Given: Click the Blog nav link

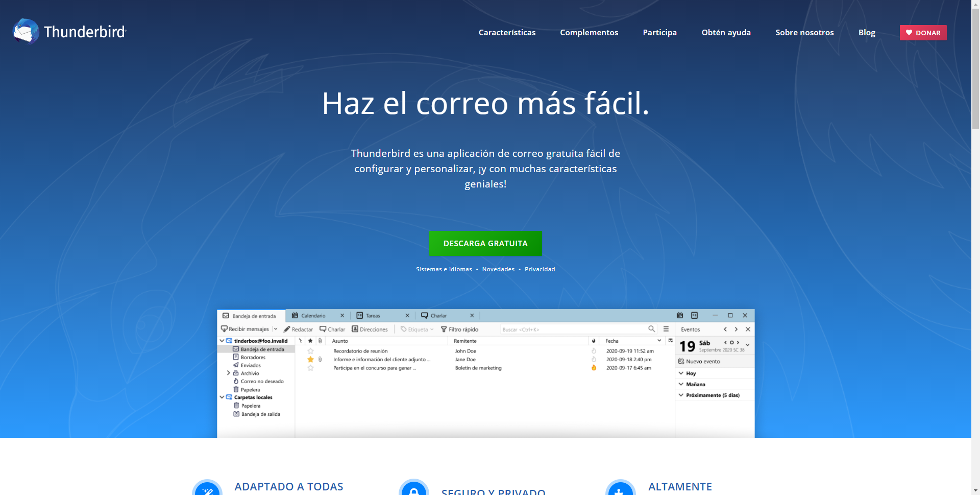Looking at the screenshot, I should click(867, 32).
